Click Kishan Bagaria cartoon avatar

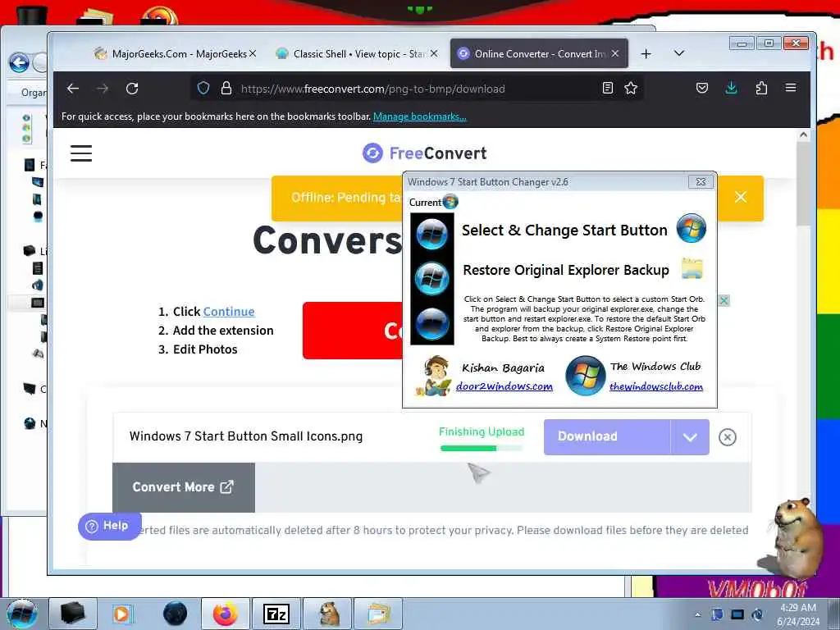[x=435, y=376]
